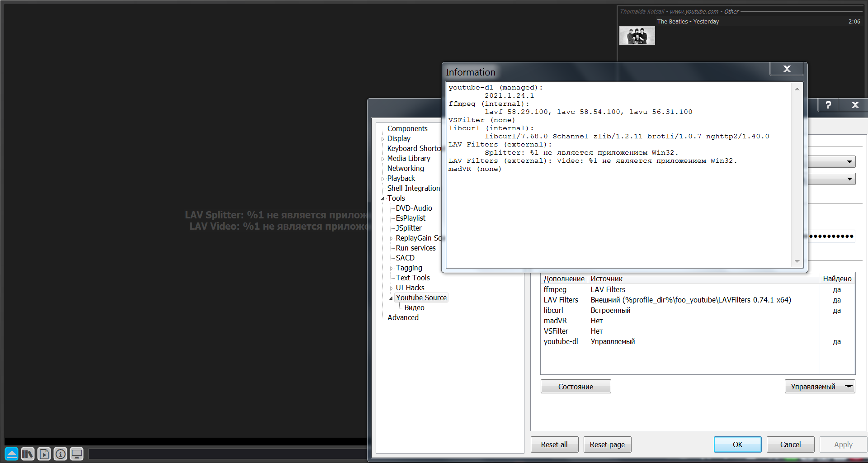Collapse the Tools tree node
This screenshot has height=463, width=868.
click(382, 198)
